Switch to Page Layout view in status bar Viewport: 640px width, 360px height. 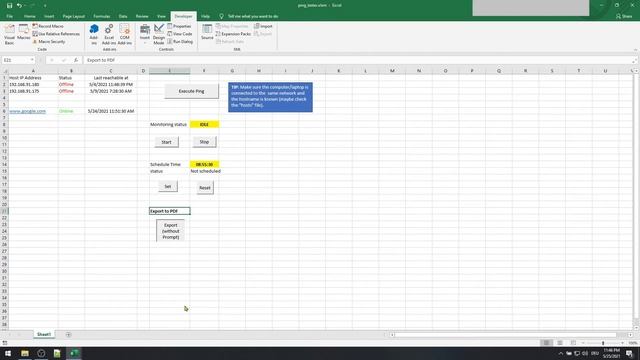click(560, 343)
